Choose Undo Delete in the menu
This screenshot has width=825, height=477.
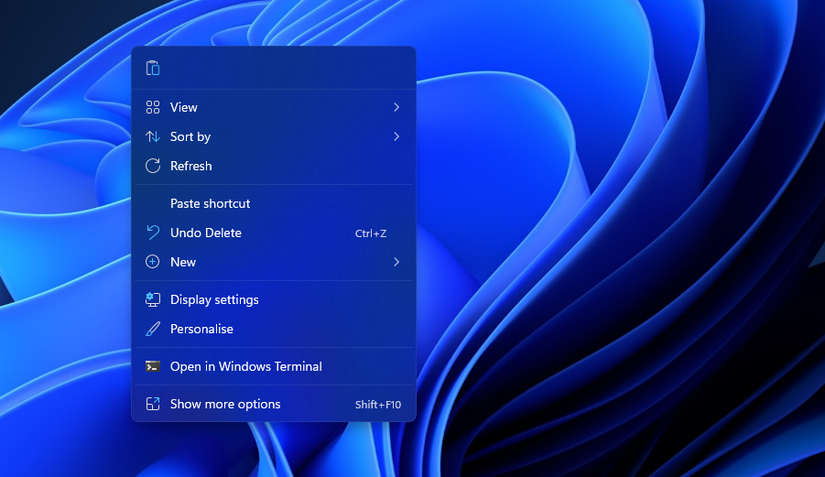point(274,232)
